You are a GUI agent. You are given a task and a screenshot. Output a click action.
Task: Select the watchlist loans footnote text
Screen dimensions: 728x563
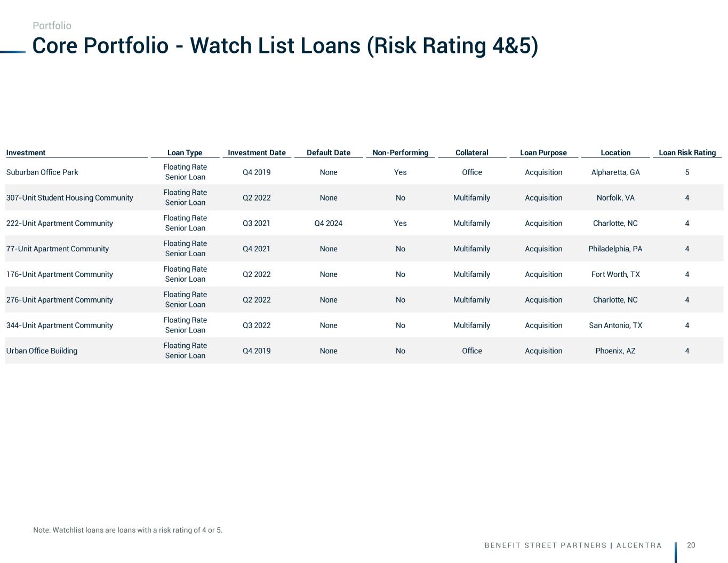(127, 530)
